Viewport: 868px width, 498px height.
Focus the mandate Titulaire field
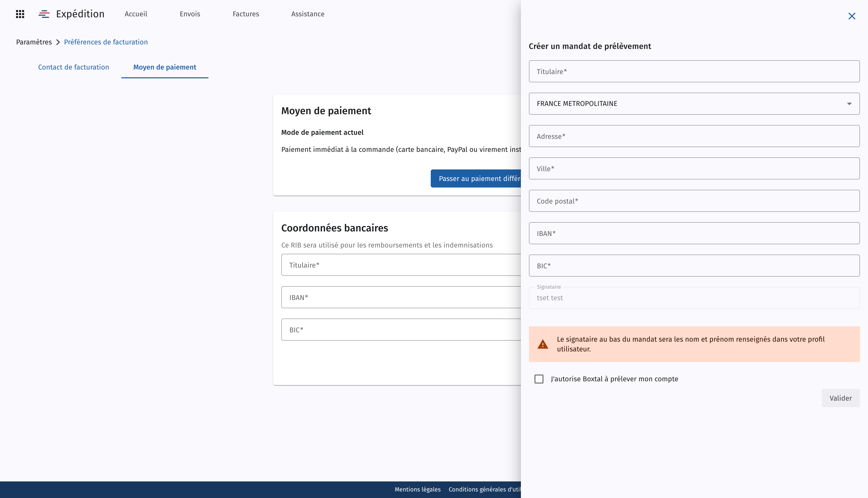(x=694, y=72)
